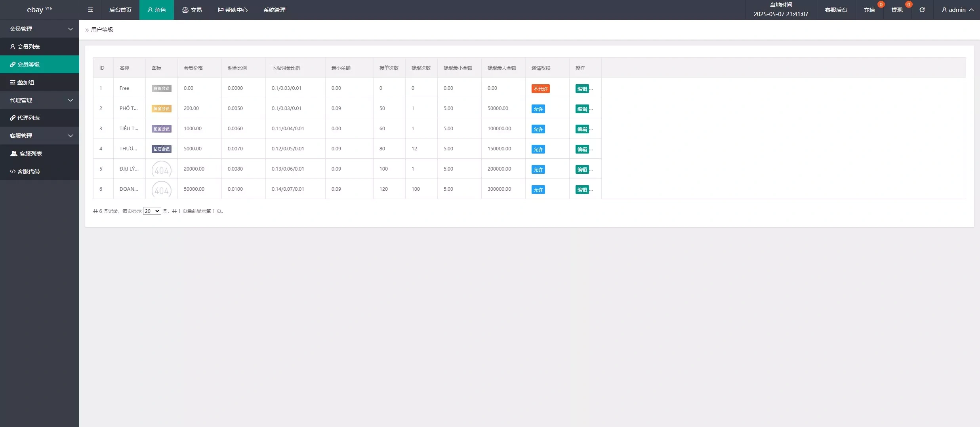980x427 pixels.
Task: Open 会员列表 in the sidebar
Action: pyautogui.click(x=29, y=47)
